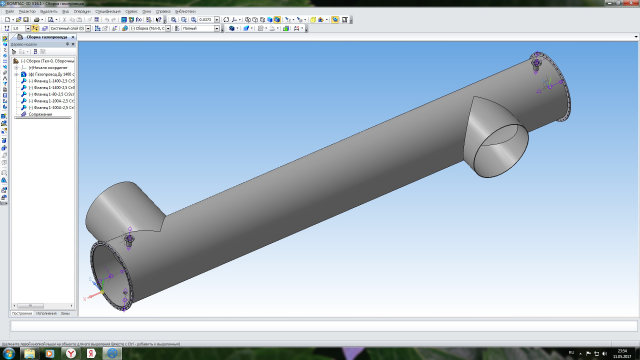Open Yandex Browser from the taskbar
Image resolution: width=640 pixels, height=360 pixels.
click(x=71, y=353)
